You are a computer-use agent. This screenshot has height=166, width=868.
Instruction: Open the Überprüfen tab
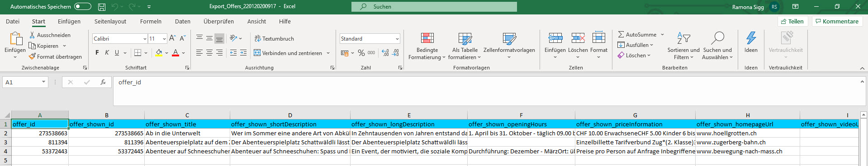point(218,21)
